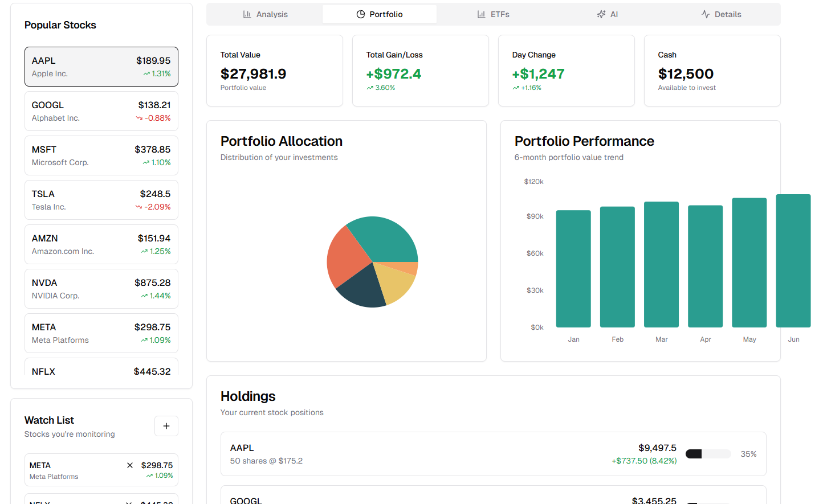Click MSFT uptrend arrow icon
823x504 pixels.
point(146,163)
